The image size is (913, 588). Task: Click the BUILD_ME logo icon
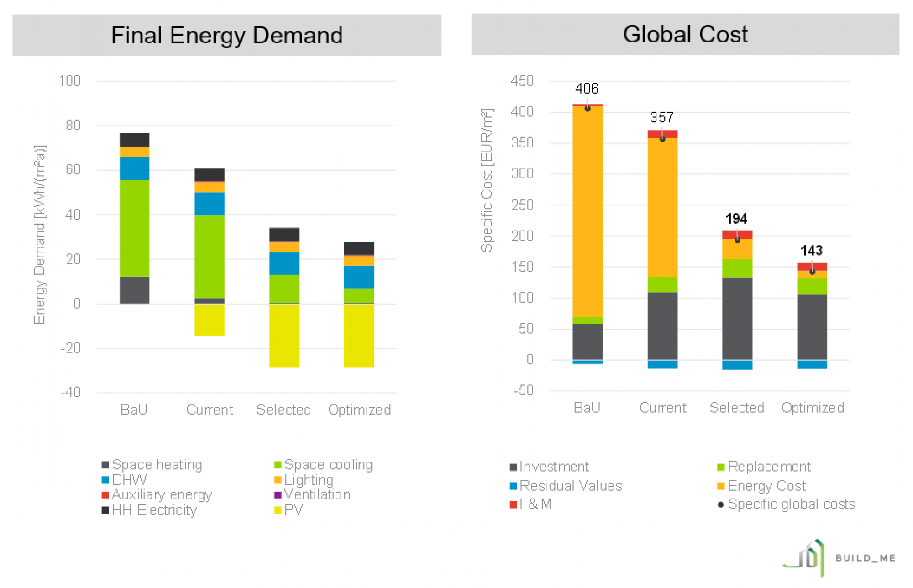point(804,558)
